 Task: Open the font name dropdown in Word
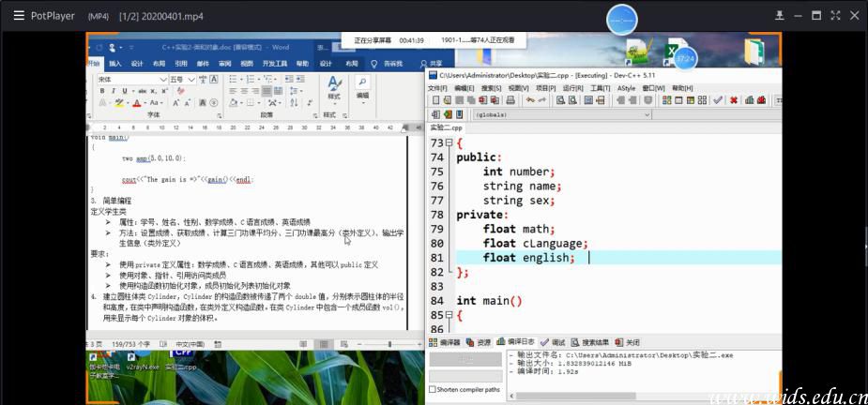tap(162, 80)
